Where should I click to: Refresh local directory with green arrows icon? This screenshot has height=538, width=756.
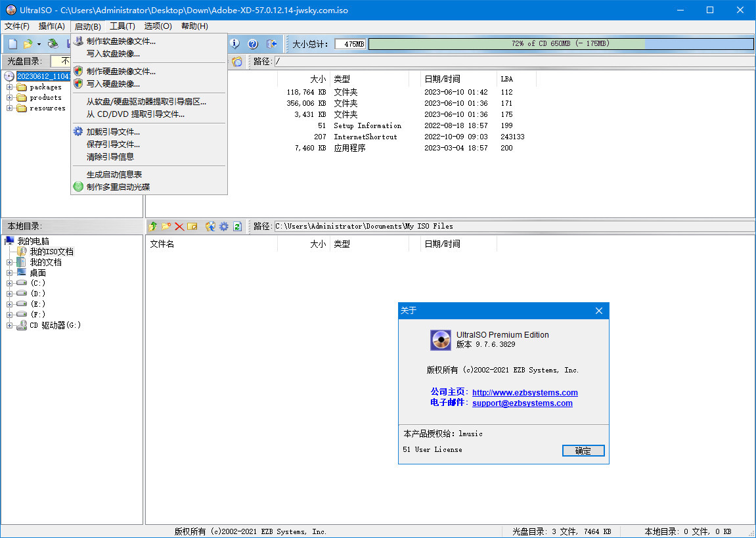[x=237, y=226]
